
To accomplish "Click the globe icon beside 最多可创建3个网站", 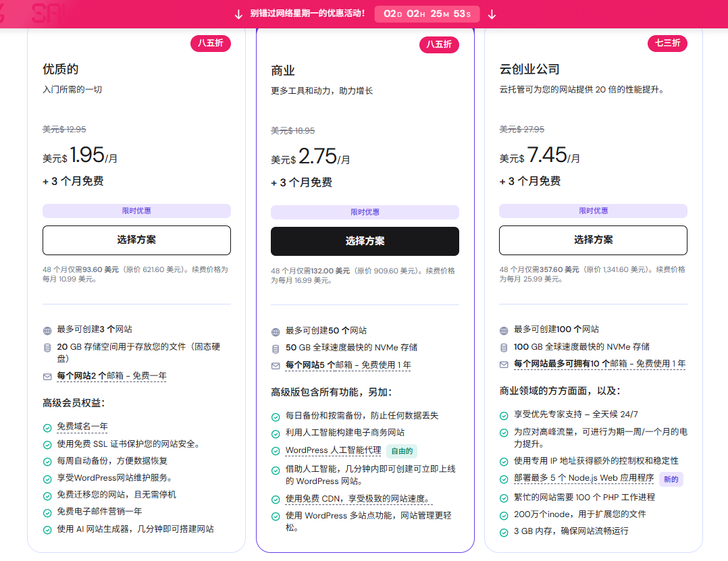I will point(47,331).
